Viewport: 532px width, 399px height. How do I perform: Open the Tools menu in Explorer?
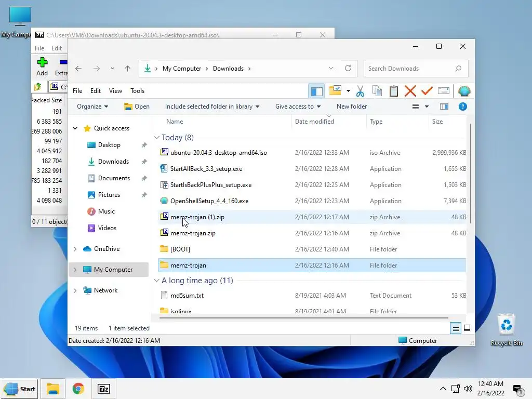point(137,90)
